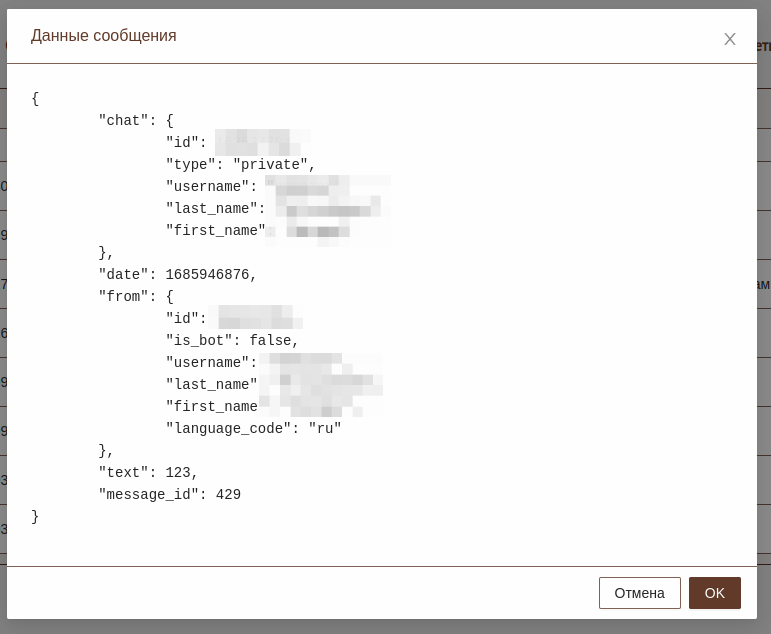The height and width of the screenshot is (634, 771).
Task: Click the "last_name" key inside chat object
Action: tap(211, 209)
